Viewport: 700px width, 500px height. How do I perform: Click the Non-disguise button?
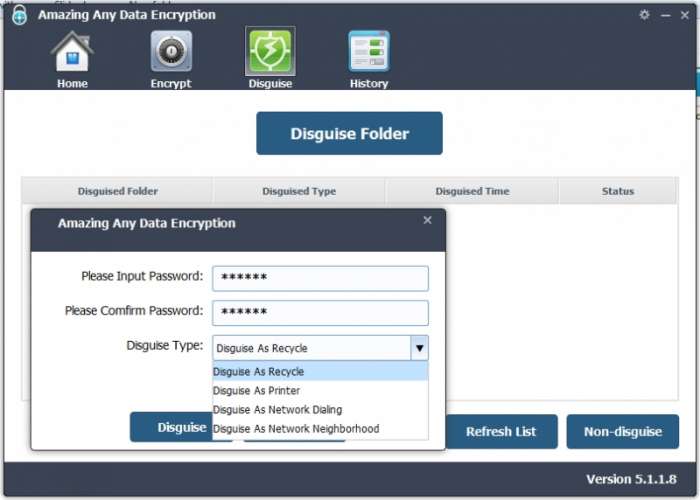tap(623, 431)
